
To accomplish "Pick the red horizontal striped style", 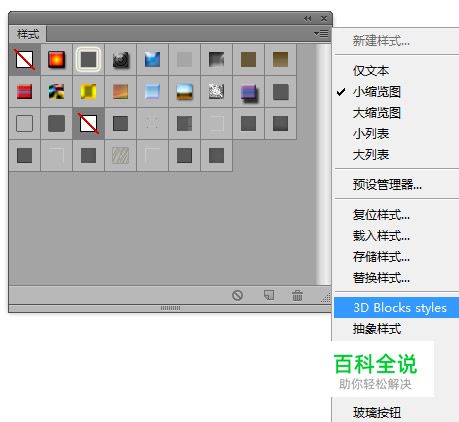I will (24, 91).
